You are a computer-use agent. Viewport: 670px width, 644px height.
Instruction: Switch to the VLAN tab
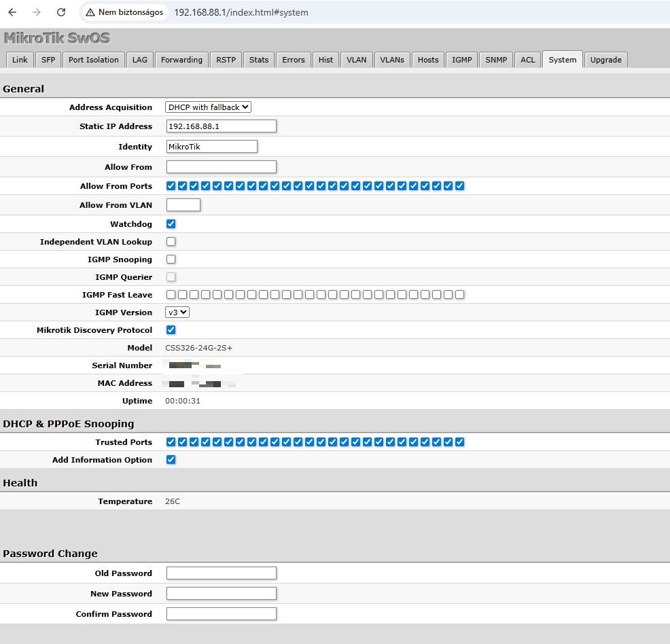pyautogui.click(x=357, y=60)
